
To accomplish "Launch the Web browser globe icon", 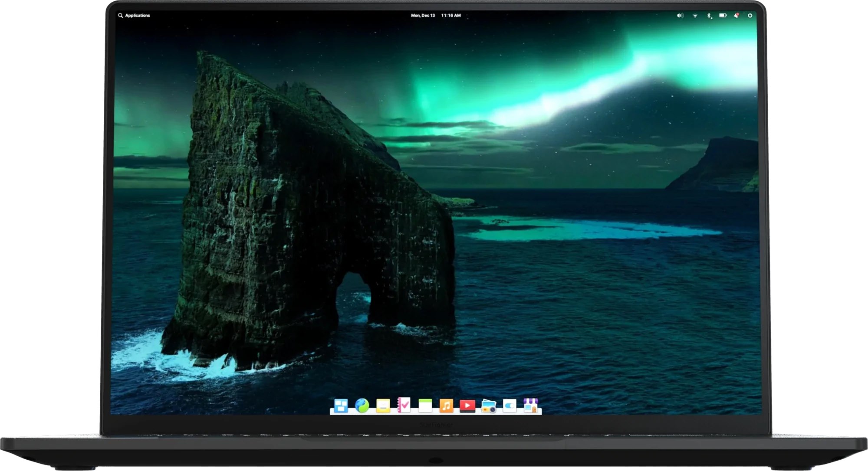I will coord(362,406).
